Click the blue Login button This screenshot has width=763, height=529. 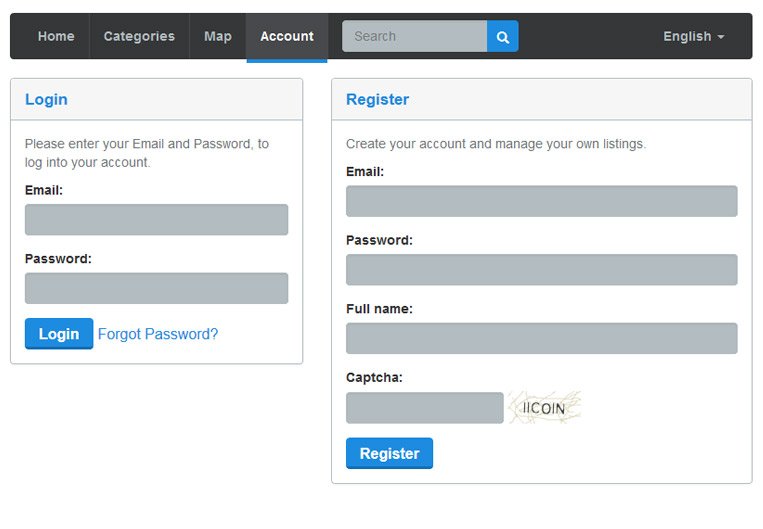59,334
